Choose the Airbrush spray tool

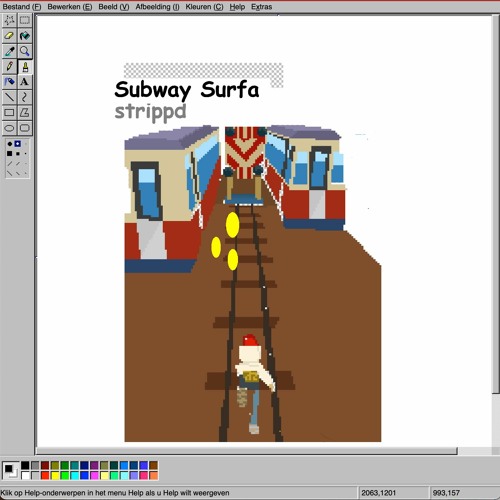[x=9, y=82]
